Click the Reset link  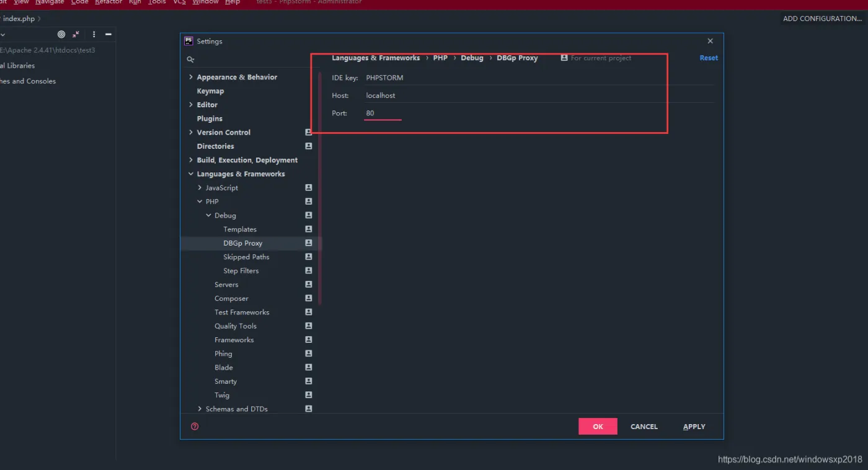pyautogui.click(x=709, y=58)
